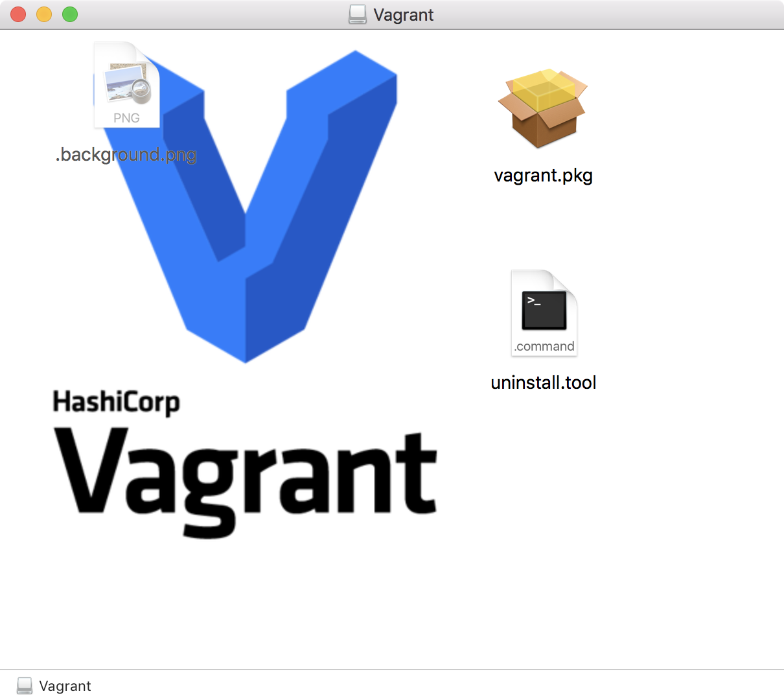Select the .background.png file thumbnail icon
The image size is (784, 700).
(x=126, y=84)
